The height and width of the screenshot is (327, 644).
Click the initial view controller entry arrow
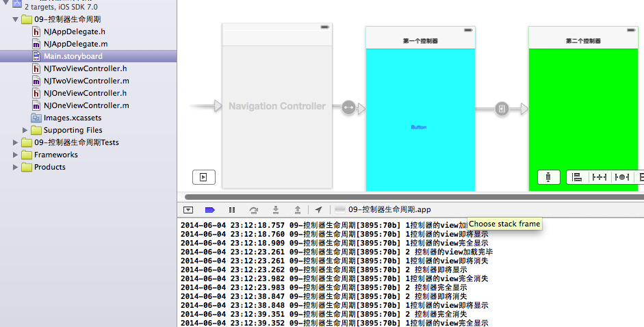(206, 106)
